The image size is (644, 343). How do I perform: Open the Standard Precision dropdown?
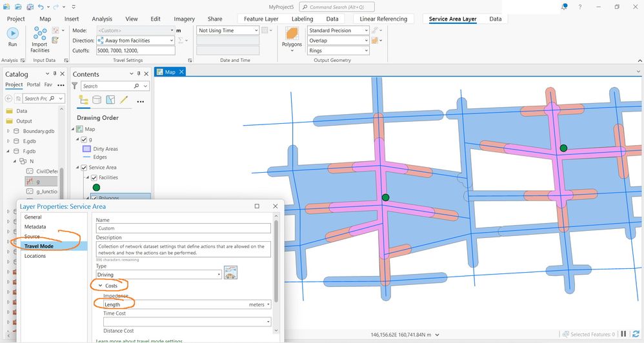point(338,30)
